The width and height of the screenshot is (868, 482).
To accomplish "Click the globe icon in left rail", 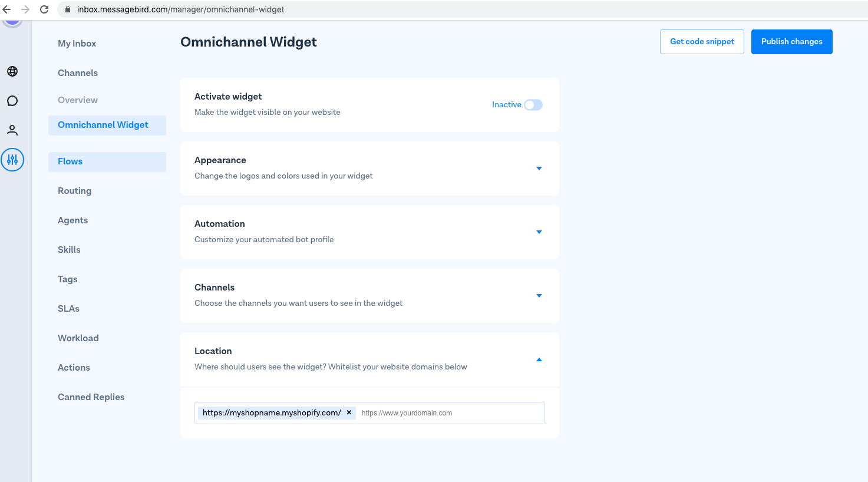I will point(12,71).
